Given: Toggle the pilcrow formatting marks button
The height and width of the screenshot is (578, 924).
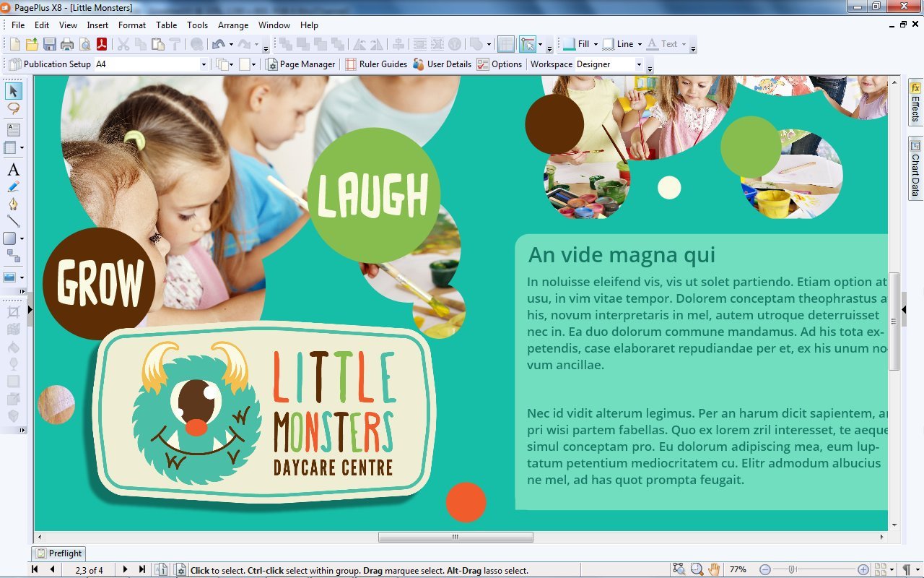Looking at the screenshot, I should pos(906,569).
